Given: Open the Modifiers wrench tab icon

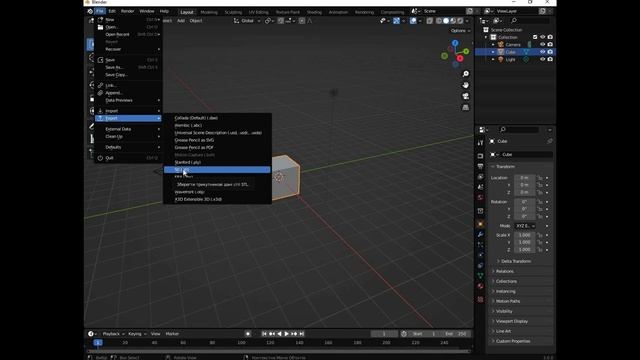Looking at the screenshot, I should (x=480, y=234).
